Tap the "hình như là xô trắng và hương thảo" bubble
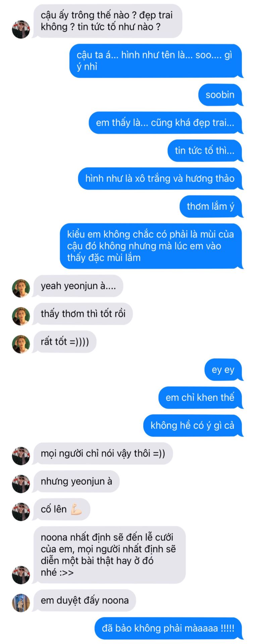The image size is (255, 644). tap(160, 178)
